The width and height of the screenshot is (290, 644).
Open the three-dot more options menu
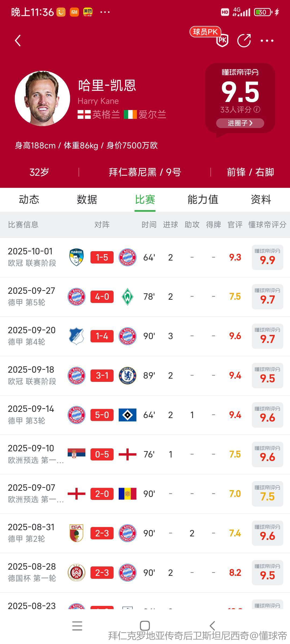tap(267, 41)
